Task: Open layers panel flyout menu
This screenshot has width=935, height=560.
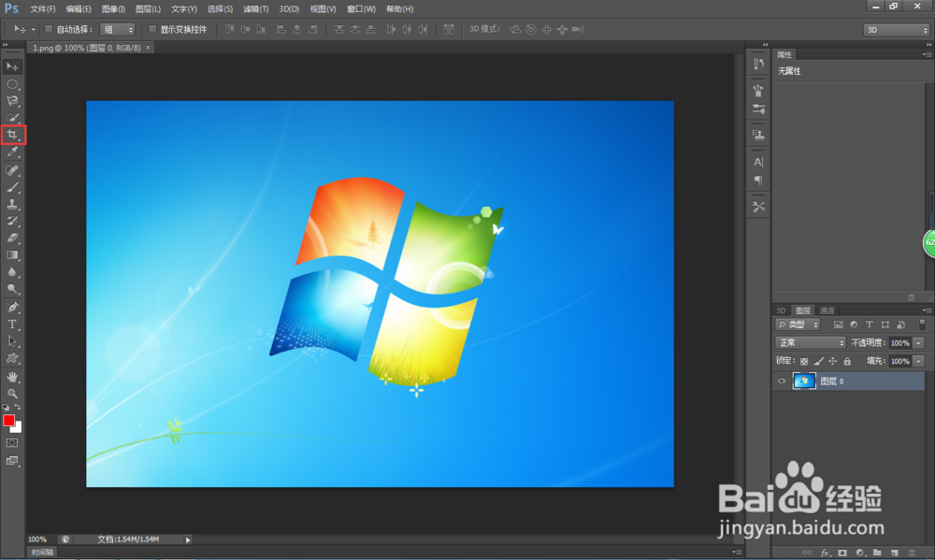Action: tap(927, 310)
